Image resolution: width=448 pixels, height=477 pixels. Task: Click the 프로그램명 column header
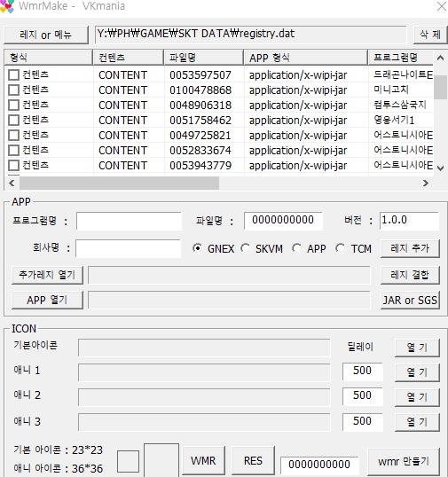pos(400,58)
